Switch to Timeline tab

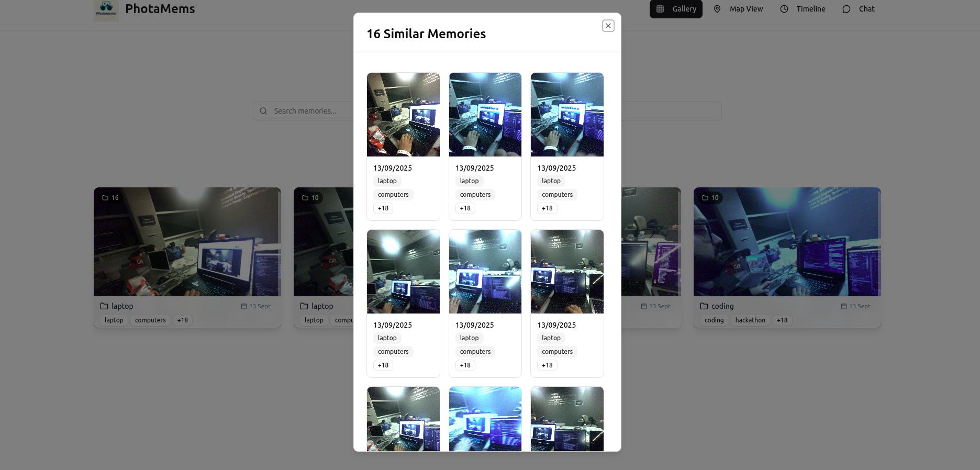point(803,9)
